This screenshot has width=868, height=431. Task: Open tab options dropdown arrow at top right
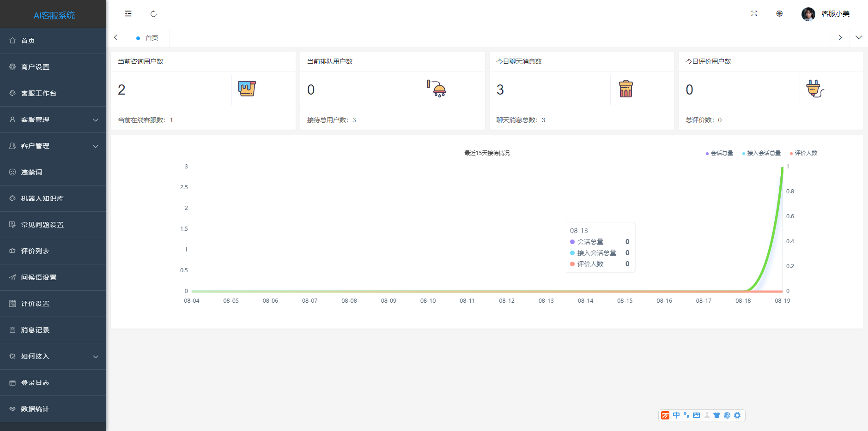tap(858, 37)
